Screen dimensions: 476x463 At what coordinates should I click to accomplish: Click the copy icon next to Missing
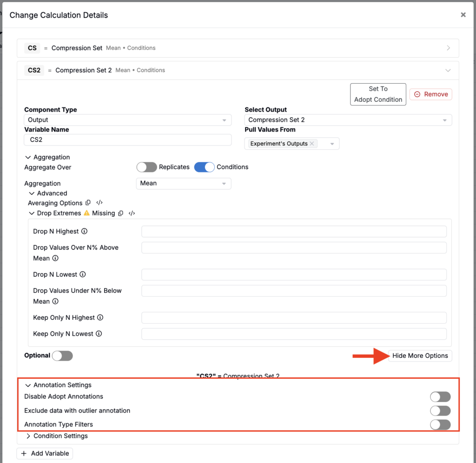click(x=120, y=213)
